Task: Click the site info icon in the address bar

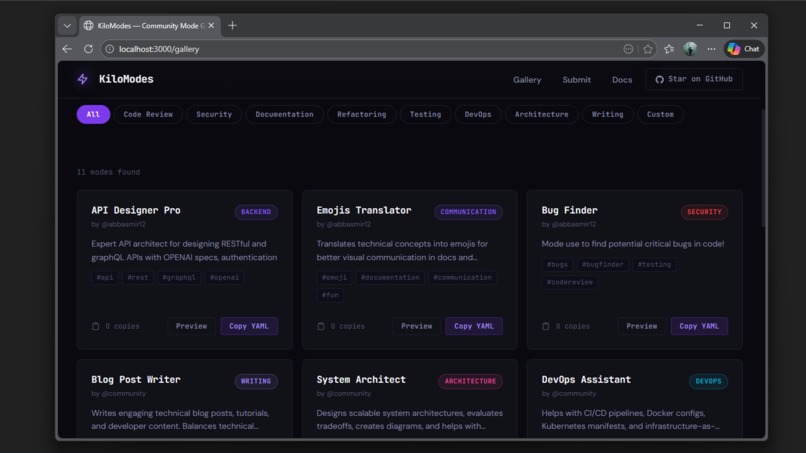Action: click(109, 49)
